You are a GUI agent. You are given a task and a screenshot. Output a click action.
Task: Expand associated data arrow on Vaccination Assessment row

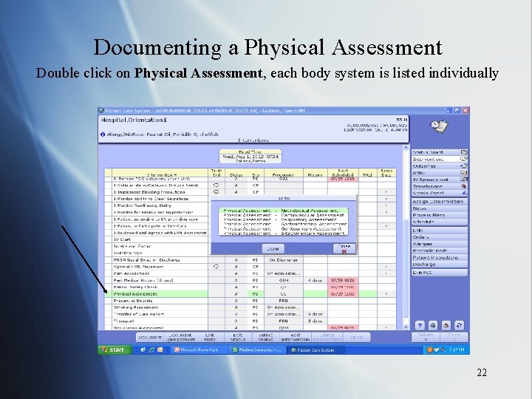coord(386,328)
